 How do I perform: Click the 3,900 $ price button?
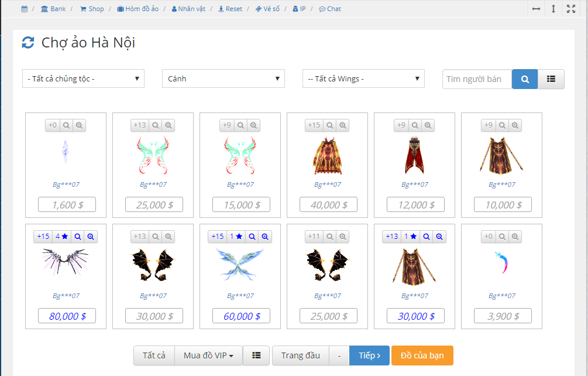503,316
